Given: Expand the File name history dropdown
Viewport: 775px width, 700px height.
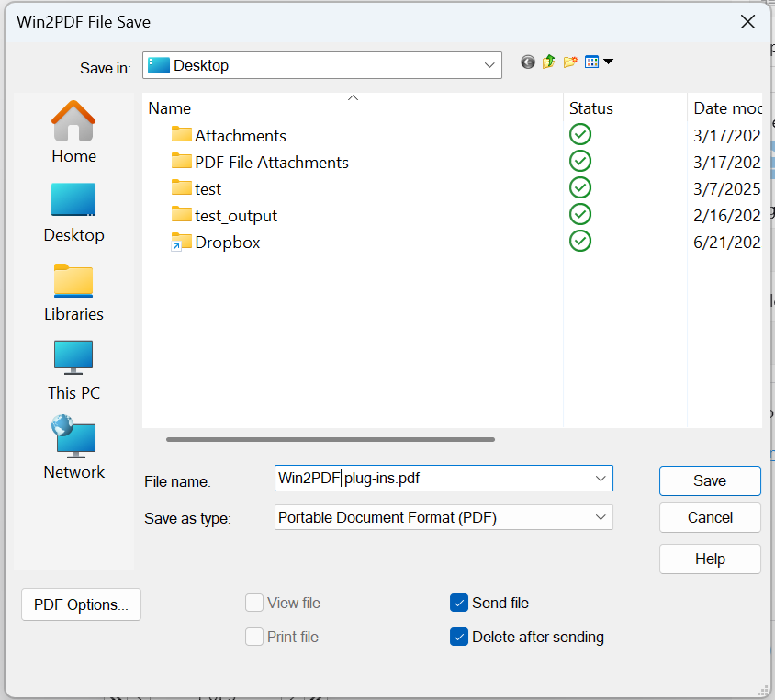Looking at the screenshot, I should click(601, 479).
